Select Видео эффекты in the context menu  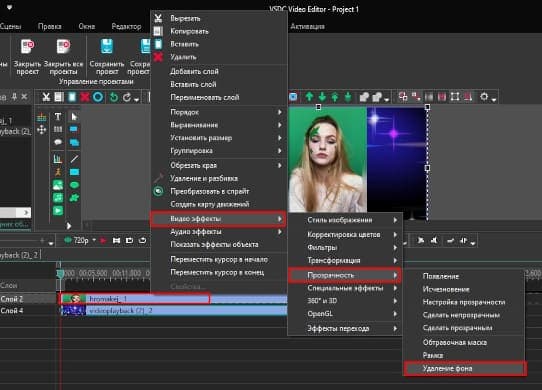pyautogui.click(x=218, y=219)
